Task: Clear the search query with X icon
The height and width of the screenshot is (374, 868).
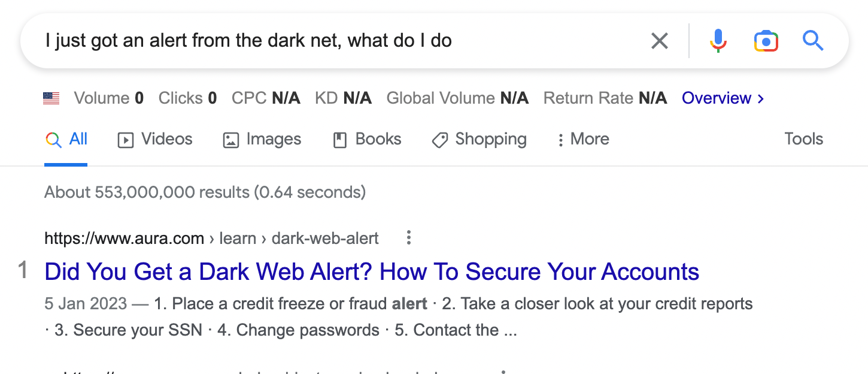Action: click(x=659, y=41)
